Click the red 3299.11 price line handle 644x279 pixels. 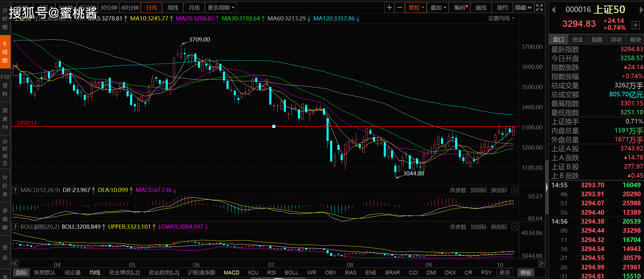274,126
